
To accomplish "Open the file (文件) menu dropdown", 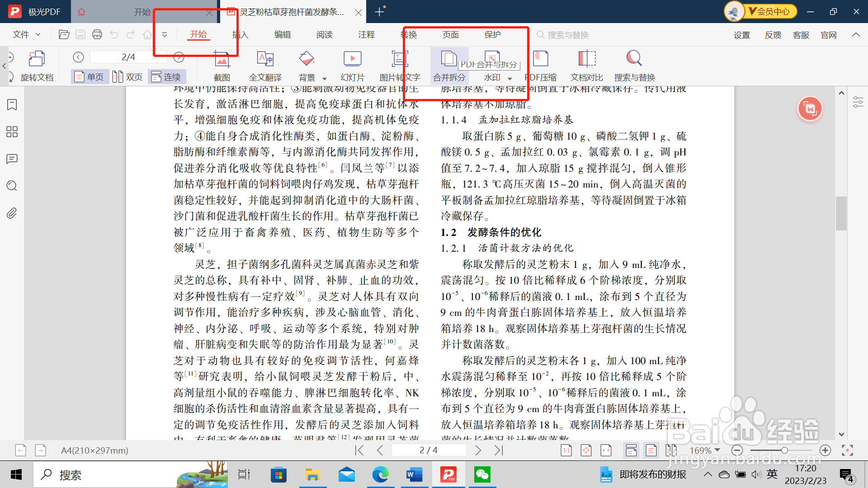I will click(26, 34).
